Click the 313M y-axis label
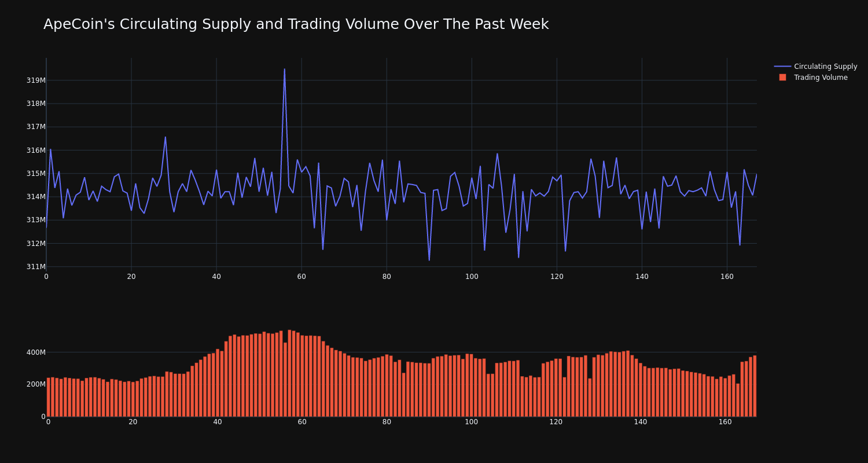Screen dimensions: 868x463 click(x=36, y=220)
